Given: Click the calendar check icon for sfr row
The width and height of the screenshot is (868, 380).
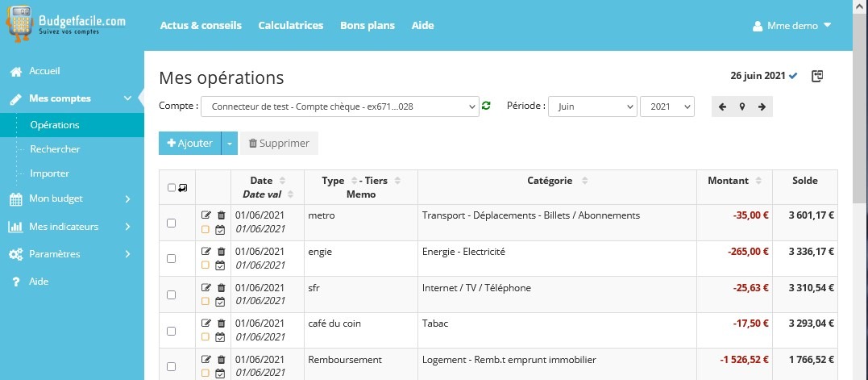Looking at the screenshot, I should click(x=220, y=301).
